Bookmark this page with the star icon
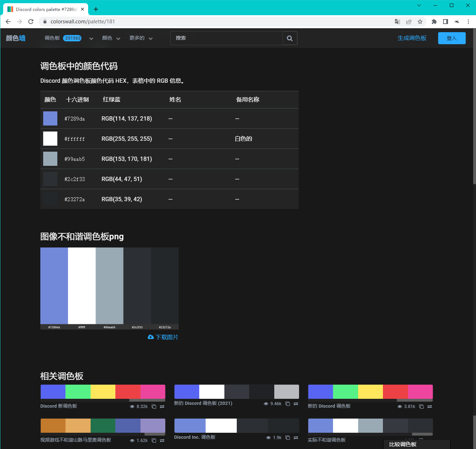Image resolution: width=476 pixels, height=449 pixels. [420, 22]
